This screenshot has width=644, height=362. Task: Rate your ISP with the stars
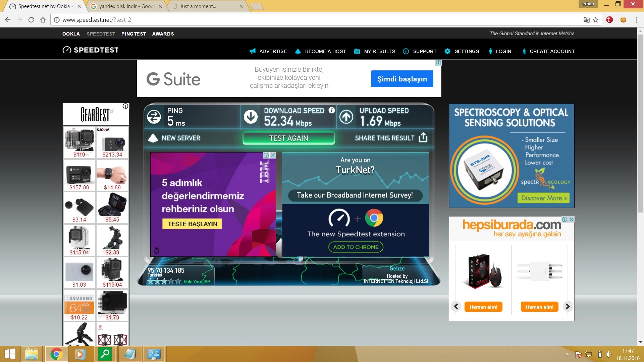pyautogui.click(x=164, y=282)
